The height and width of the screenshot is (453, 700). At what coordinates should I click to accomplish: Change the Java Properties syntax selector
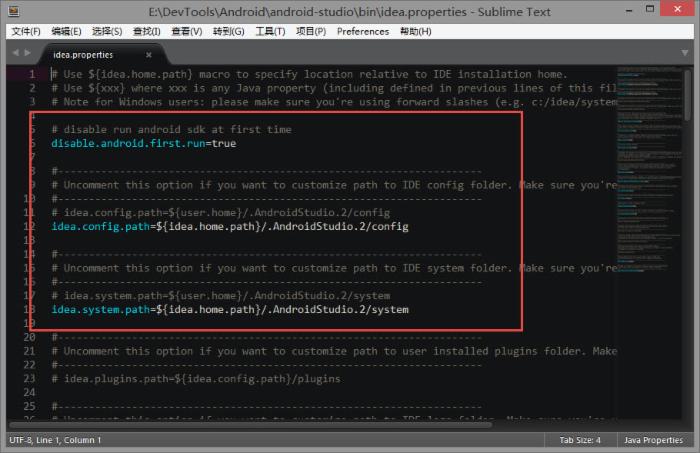[653, 440]
